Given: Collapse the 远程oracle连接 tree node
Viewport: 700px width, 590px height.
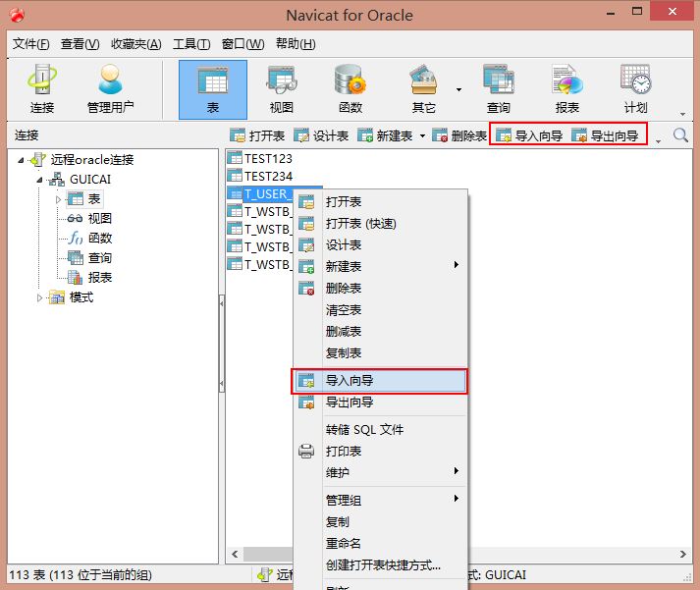Looking at the screenshot, I should (20, 160).
